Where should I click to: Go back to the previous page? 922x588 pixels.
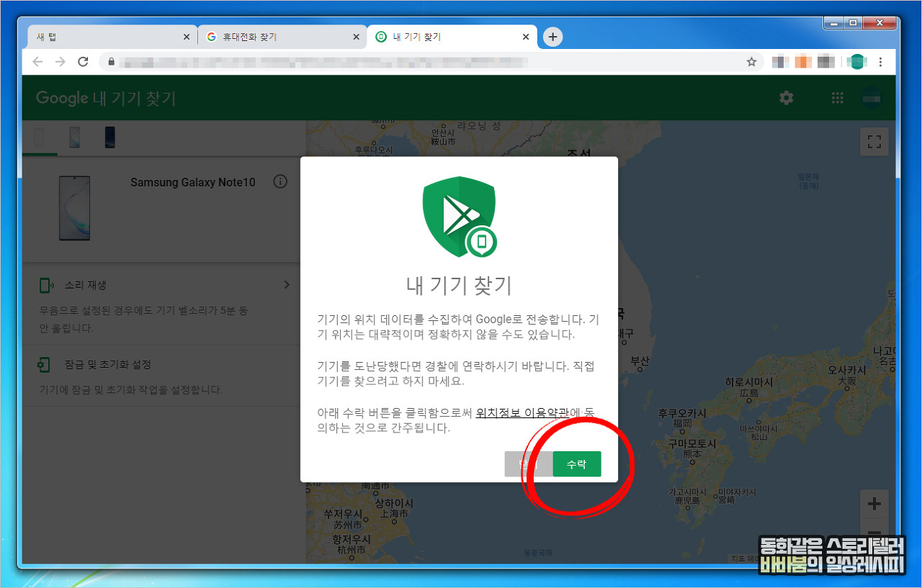tap(37, 62)
